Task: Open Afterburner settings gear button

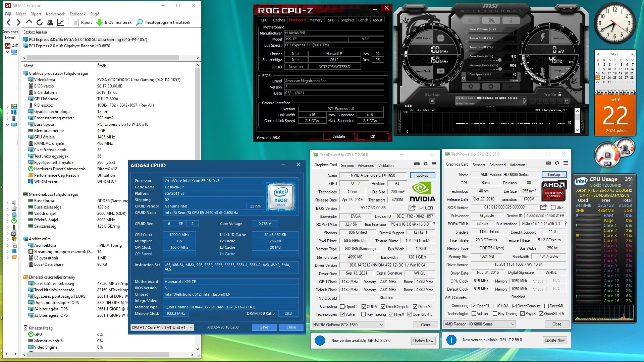Action: [471, 86]
